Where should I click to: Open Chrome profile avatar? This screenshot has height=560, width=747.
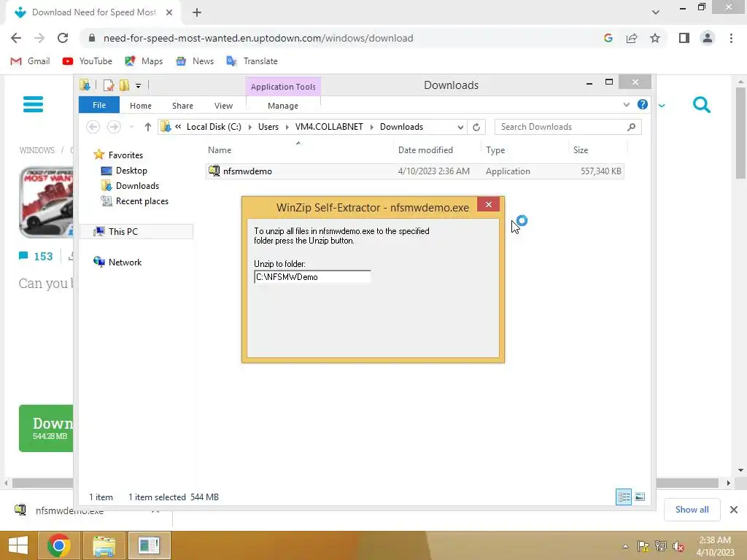pyautogui.click(x=708, y=38)
